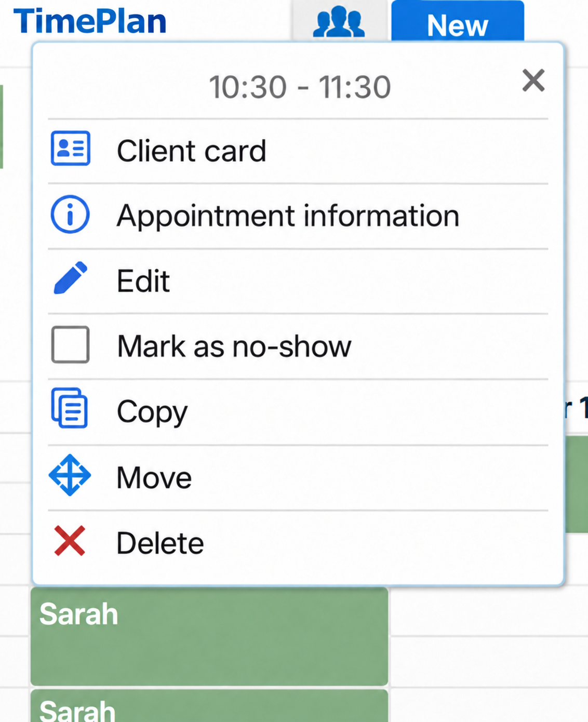Click the Edit pencil icon
This screenshot has height=722, width=588.
(x=71, y=278)
